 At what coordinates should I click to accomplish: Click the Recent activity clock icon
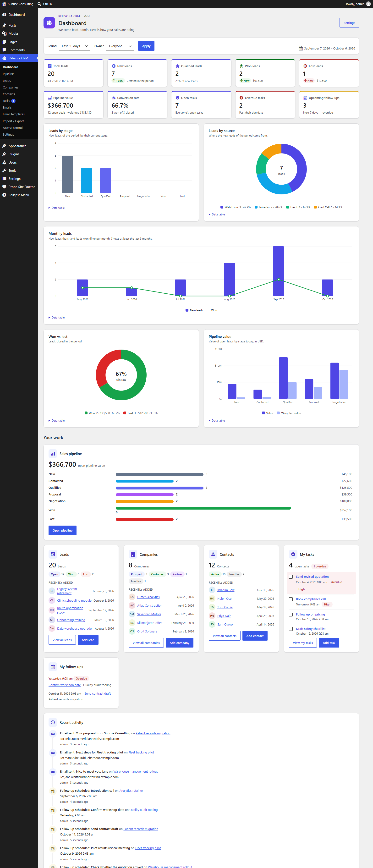tap(53, 722)
